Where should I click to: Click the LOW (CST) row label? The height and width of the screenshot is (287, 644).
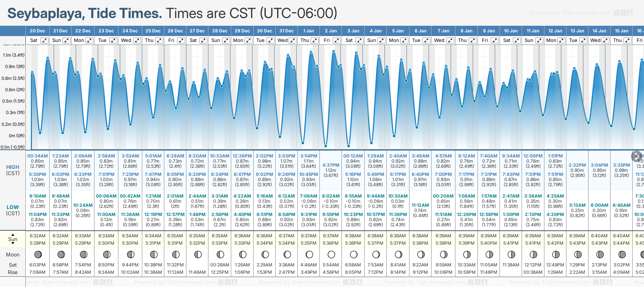coord(13,210)
